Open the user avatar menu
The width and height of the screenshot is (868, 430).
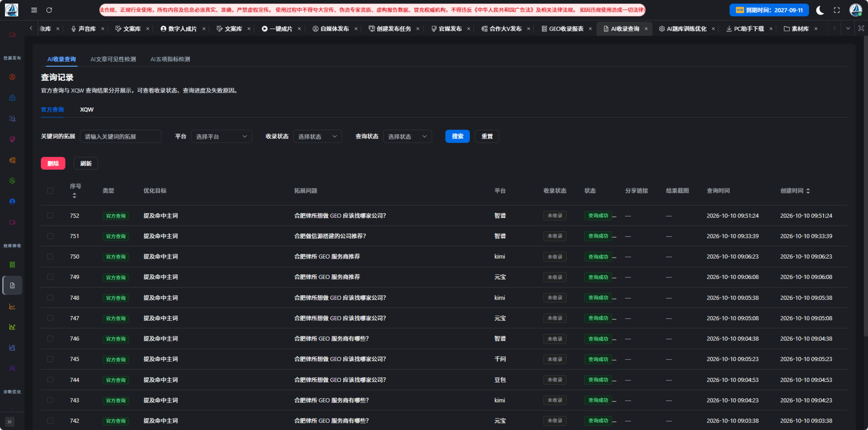point(855,10)
